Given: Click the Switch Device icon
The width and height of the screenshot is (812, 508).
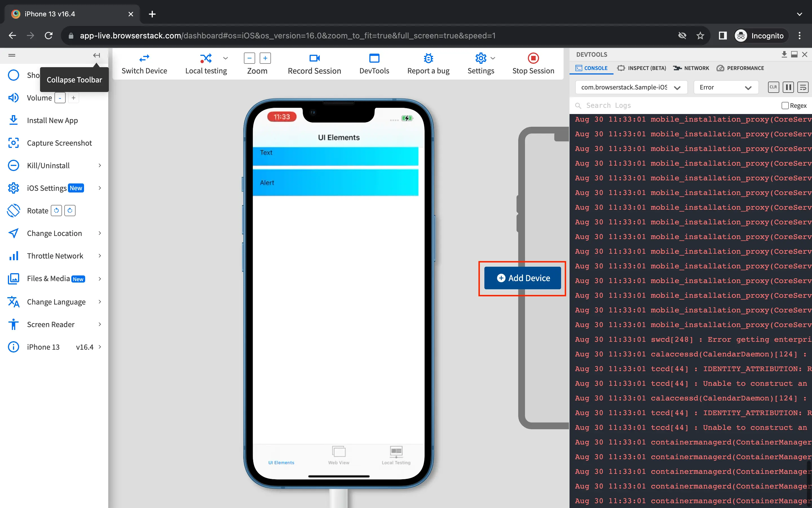Looking at the screenshot, I should coord(144,58).
